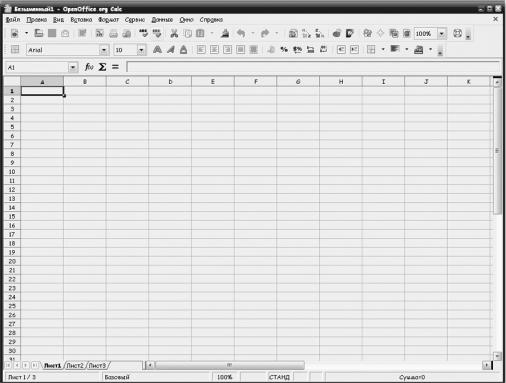Image resolution: width=506 pixels, height=383 pixels.
Task: Click the Edit File toolbar icon
Action: pos(82,33)
